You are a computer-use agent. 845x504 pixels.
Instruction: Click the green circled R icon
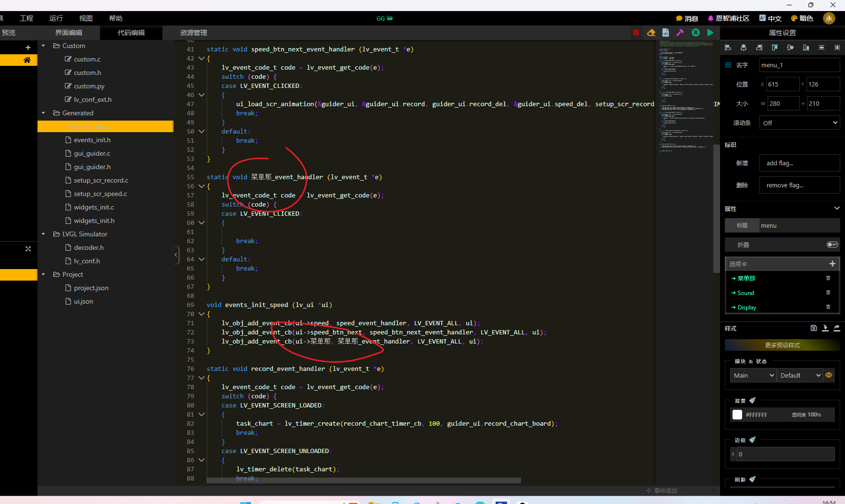point(696,33)
